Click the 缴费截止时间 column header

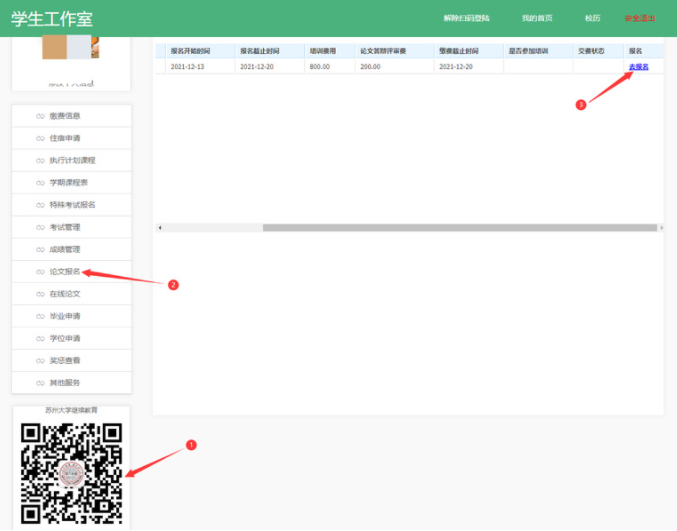(469, 51)
